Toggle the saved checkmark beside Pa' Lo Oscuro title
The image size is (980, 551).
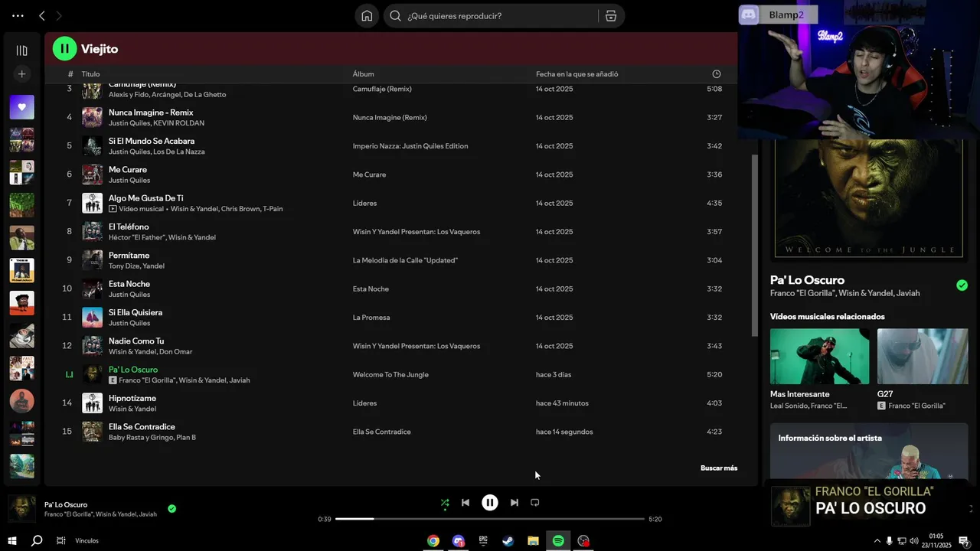[962, 285]
